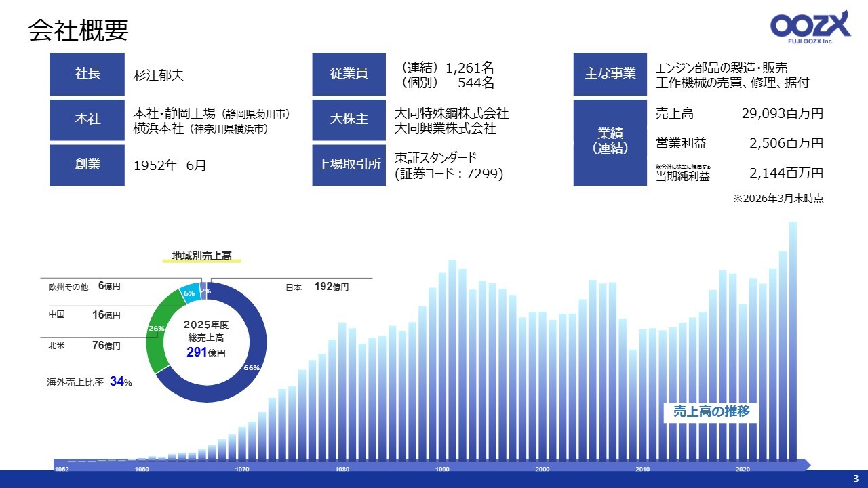868x488 pixels.
Task: Click the 欧州その他 6億円 legend label
Action: [x=84, y=287]
